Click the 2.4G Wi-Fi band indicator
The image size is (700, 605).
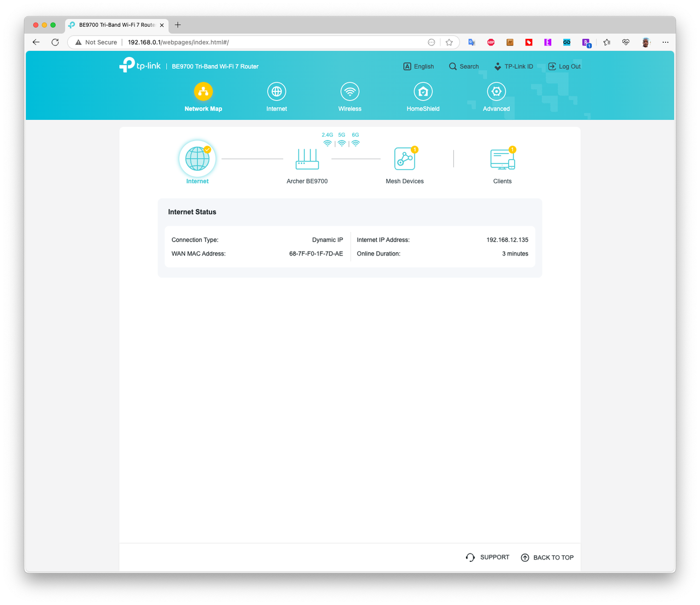pyautogui.click(x=327, y=139)
